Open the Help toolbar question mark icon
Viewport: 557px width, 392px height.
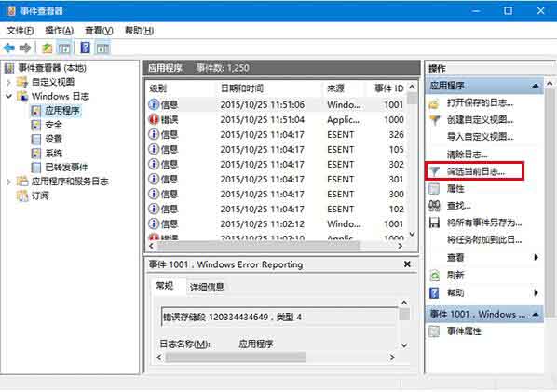point(86,47)
